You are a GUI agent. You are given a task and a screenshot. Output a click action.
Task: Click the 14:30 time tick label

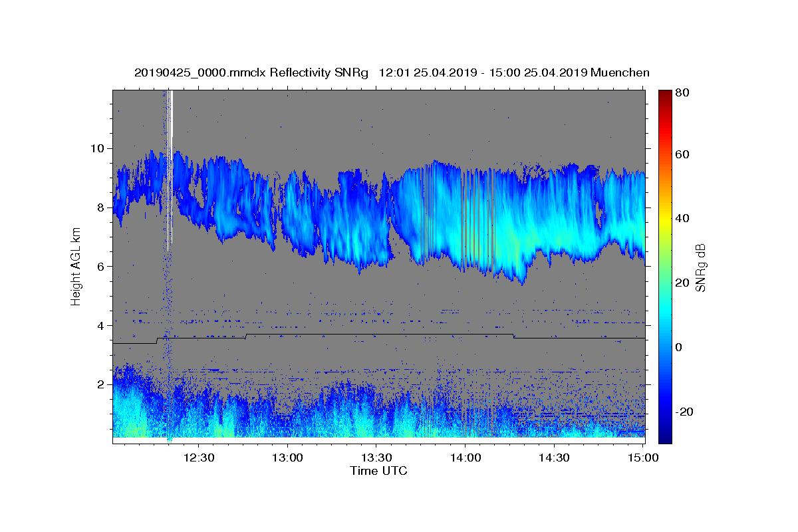(x=554, y=458)
